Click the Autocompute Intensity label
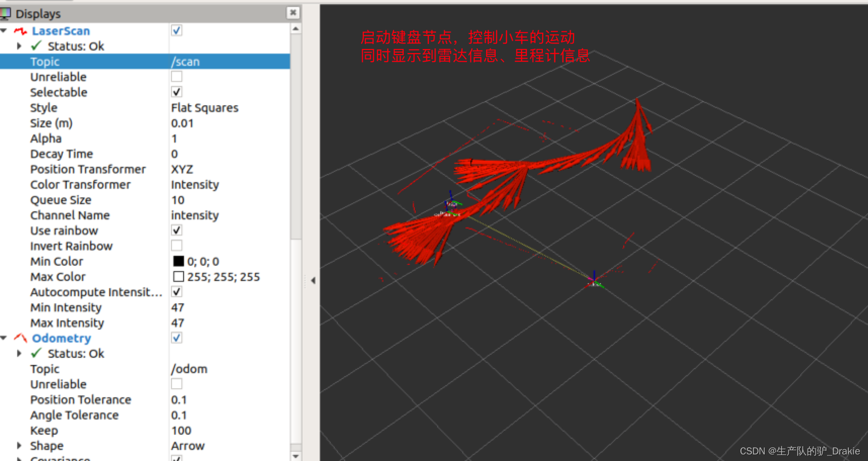 (96, 292)
